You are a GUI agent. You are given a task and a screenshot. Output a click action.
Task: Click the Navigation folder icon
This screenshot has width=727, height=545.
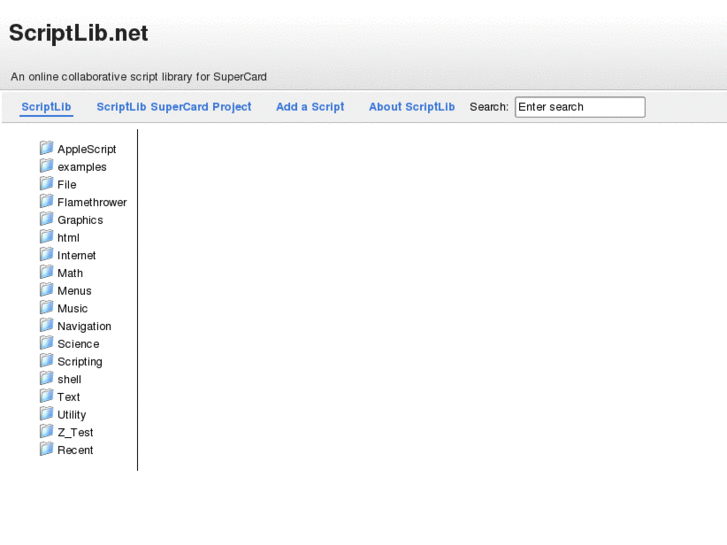[x=46, y=325]
